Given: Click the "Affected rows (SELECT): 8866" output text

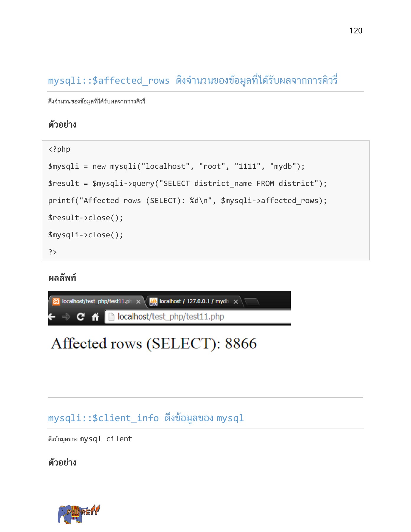Looking at the screenshot, I should [x=154, y=344].
